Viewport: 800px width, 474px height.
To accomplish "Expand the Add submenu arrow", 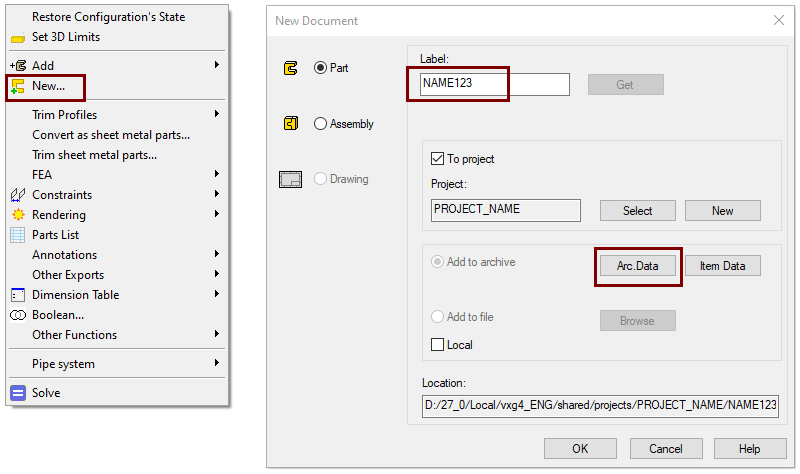I will tap(217, 65).
